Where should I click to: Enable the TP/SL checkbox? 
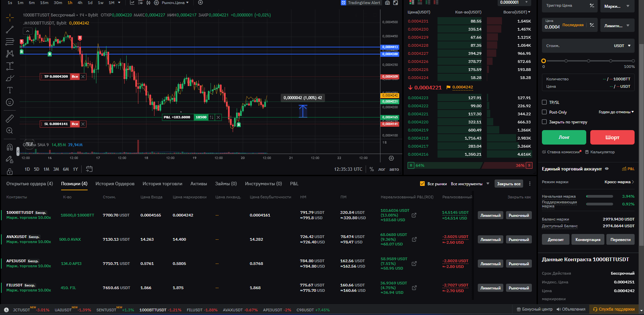pos(544,102)
